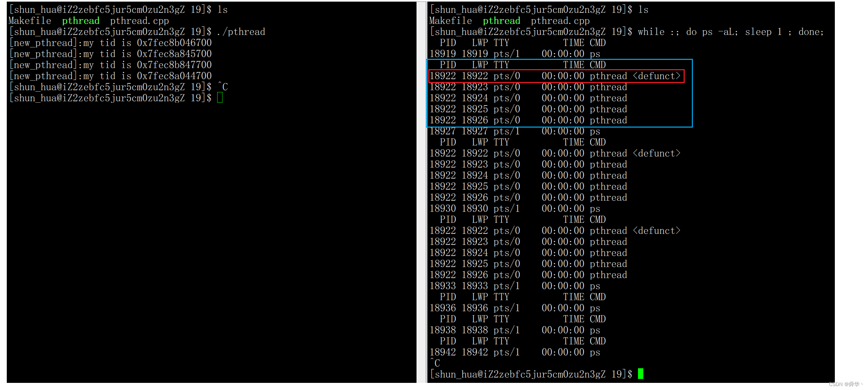Click the row with PID 18930 ps

(515, 209)
